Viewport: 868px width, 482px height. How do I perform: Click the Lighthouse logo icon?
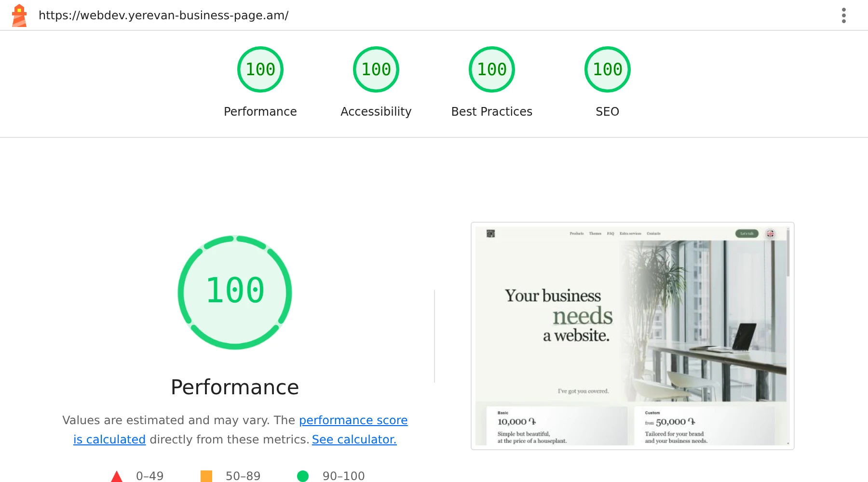19,15
